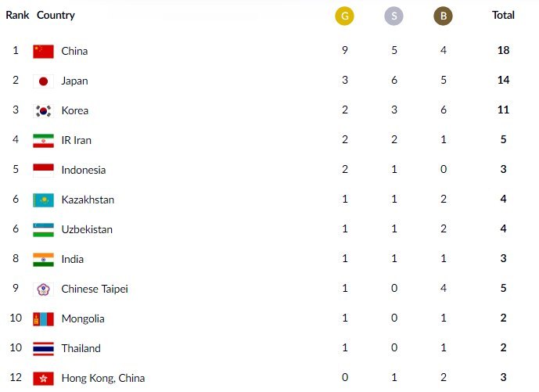Click the India flag icon
This screenshot has height=392, width=539.
coord(43,260)
